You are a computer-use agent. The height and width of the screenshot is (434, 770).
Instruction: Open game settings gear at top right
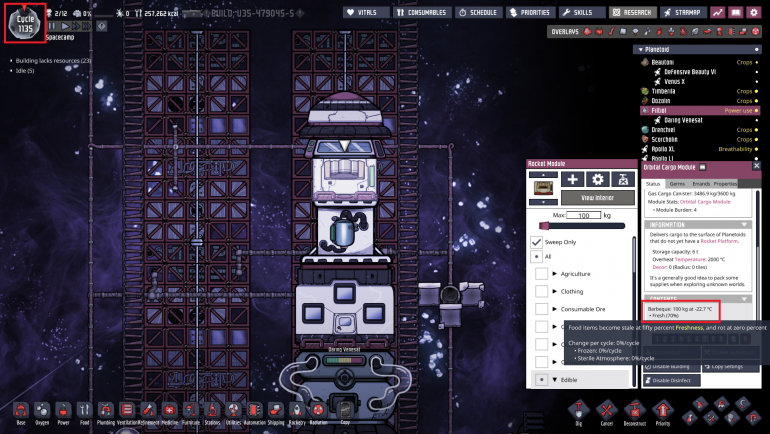[x=754, y=13]
